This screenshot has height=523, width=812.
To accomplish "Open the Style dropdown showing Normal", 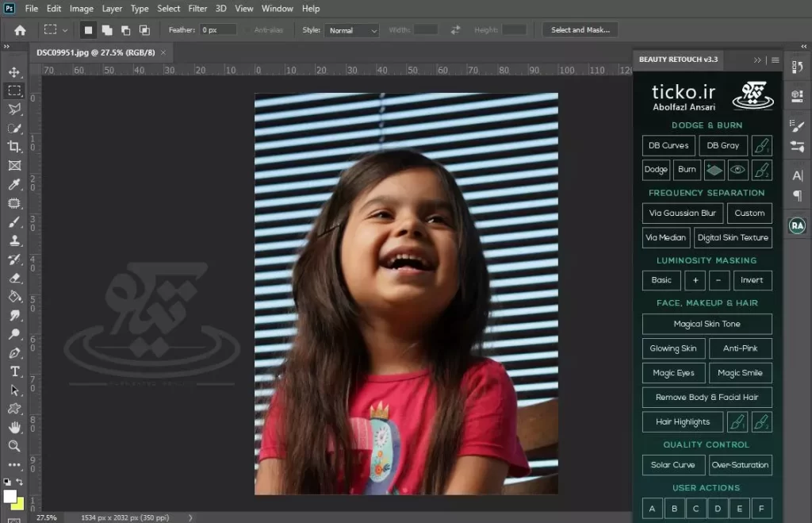I will 351,30.
